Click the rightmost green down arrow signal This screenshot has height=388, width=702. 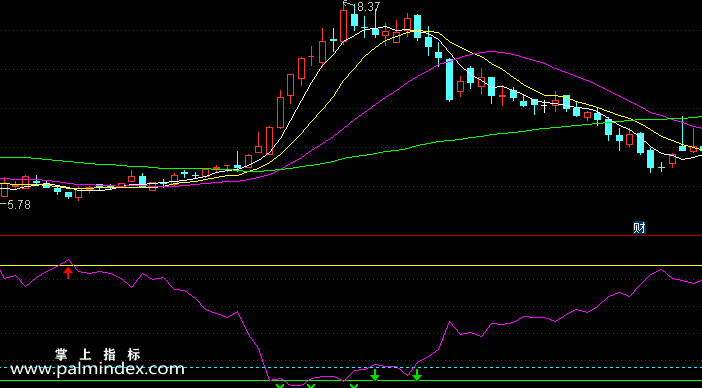(417, 375)
